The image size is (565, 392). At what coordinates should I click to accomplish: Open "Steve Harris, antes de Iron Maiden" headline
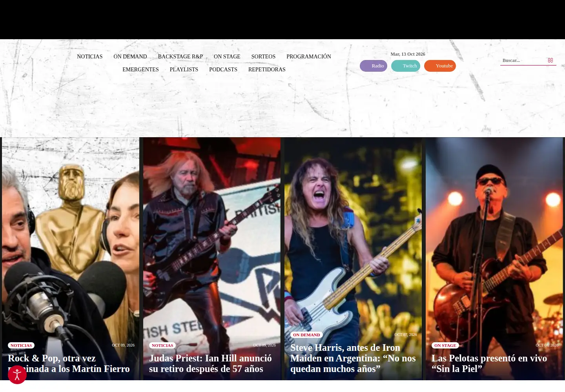(353, 358)
